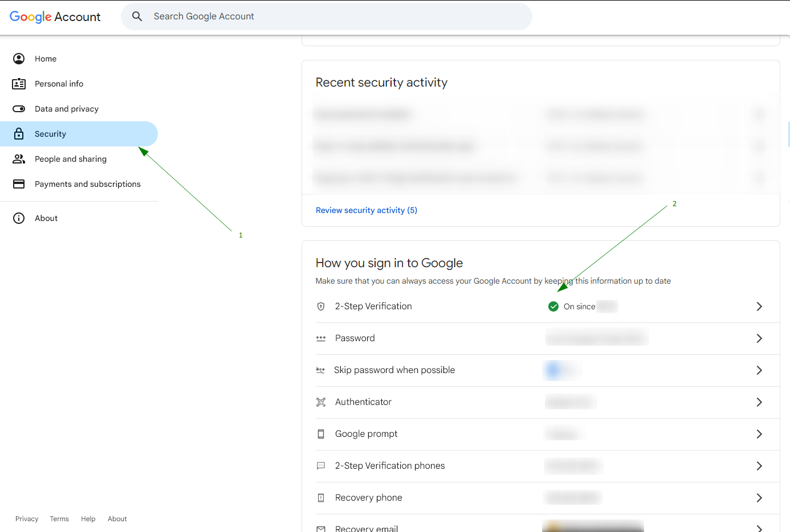Click the search magnifier icon
The image size is (790, 532).
[x=137, y=17]
